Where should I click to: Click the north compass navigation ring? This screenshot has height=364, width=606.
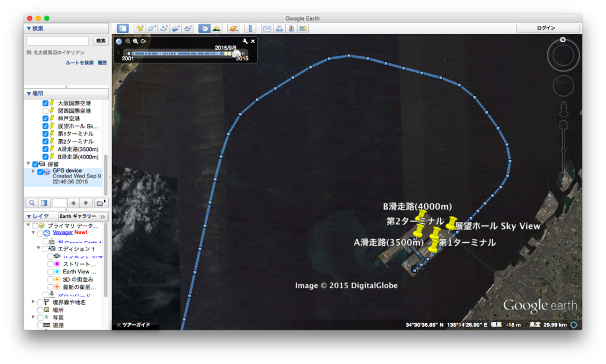coord(563,55)
